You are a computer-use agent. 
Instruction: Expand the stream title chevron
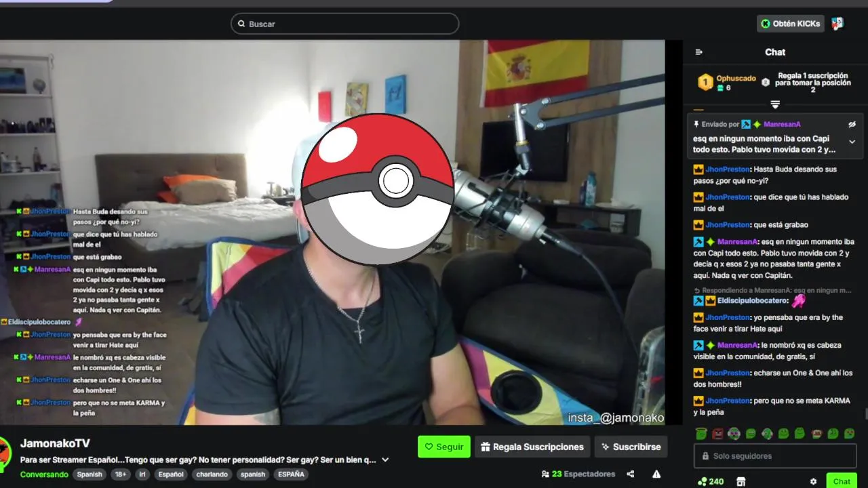(x=385, y=460)
